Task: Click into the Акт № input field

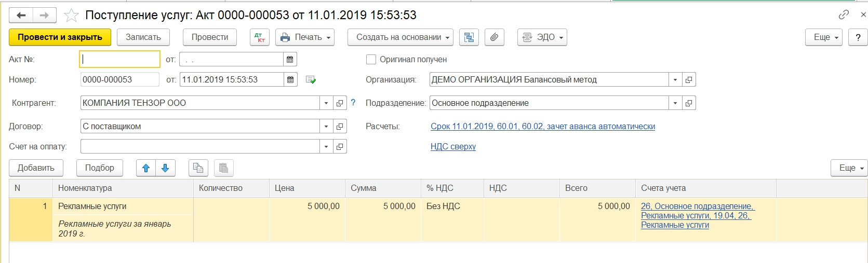Action: 120,60
